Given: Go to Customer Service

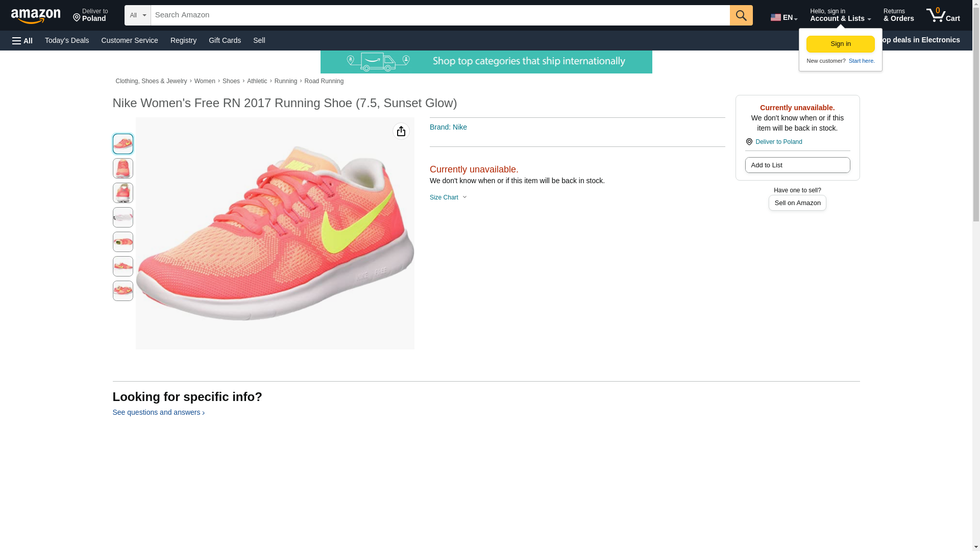Looking at the screenshot, I should click(130, 40).
